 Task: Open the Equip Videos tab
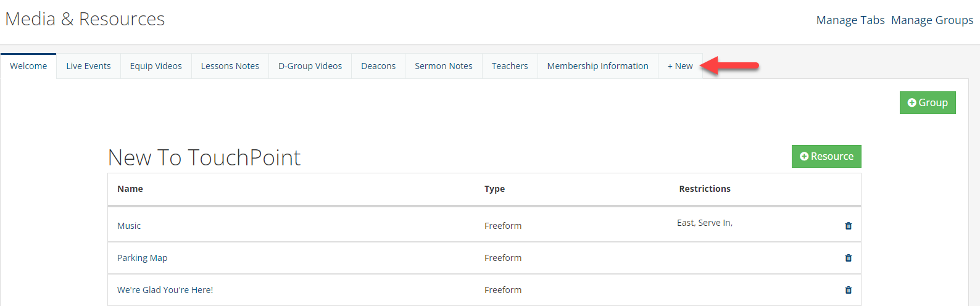[x=156, y=66]
